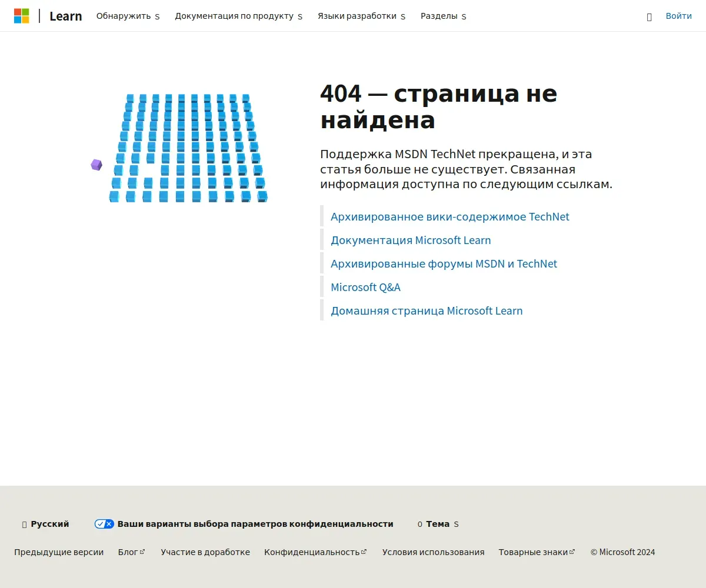706x588 pixels.
Task: Click the 404 — страница не найдена heading
Action: [438, 106]
